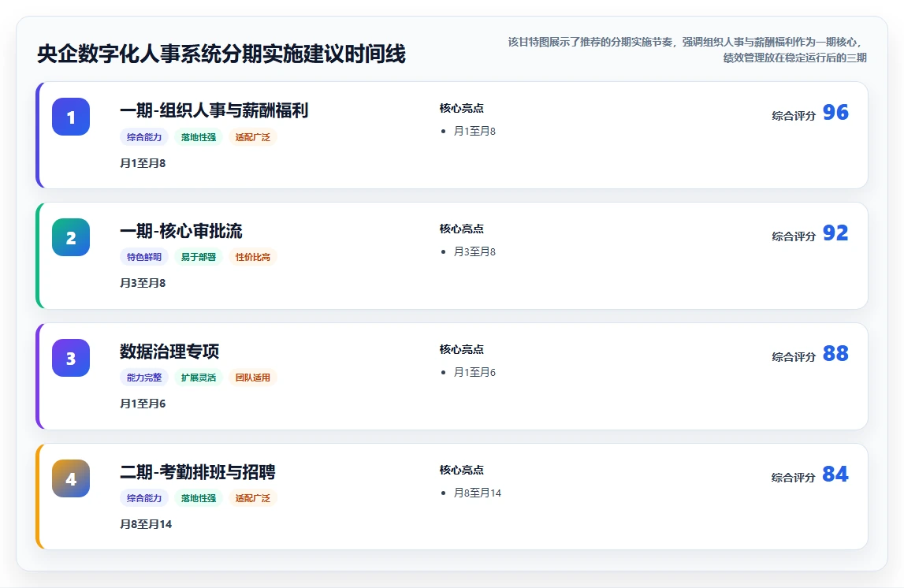Click 综合评分 label beside score 84

[794, 478]
